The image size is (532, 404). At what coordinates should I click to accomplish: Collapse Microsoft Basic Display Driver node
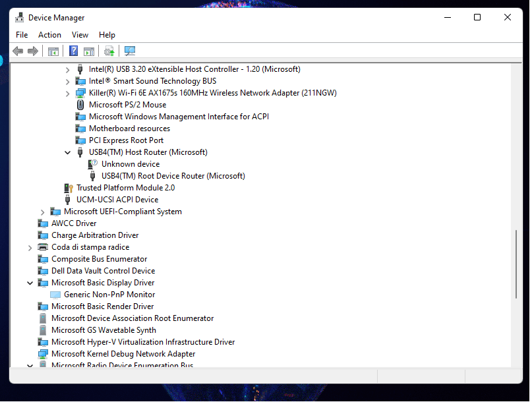30,283
